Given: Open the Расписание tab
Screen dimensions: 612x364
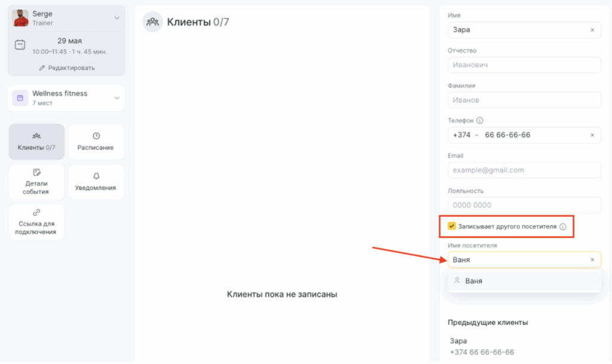Looking at the screenshot, I should [96, 142].
